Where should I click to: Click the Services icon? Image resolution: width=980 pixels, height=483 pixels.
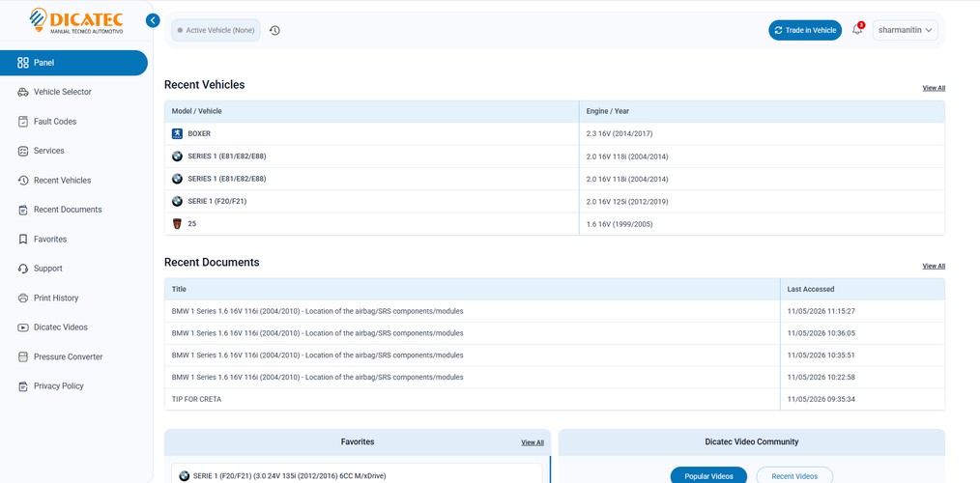(x=23, y=151)
